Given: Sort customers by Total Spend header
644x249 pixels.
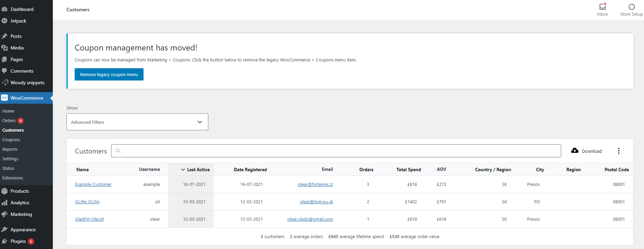Looking at the screenshot, I should pyautogui.click(x=408, y=170).
